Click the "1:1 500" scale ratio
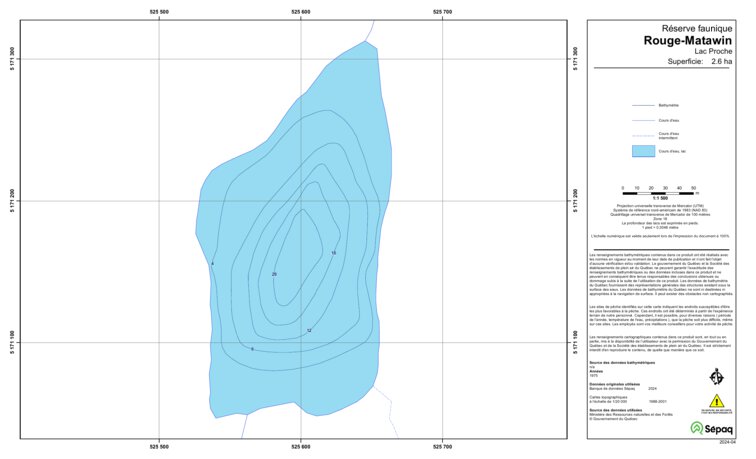This screenshot has width=756, height=459. click(x=660, y=198)
